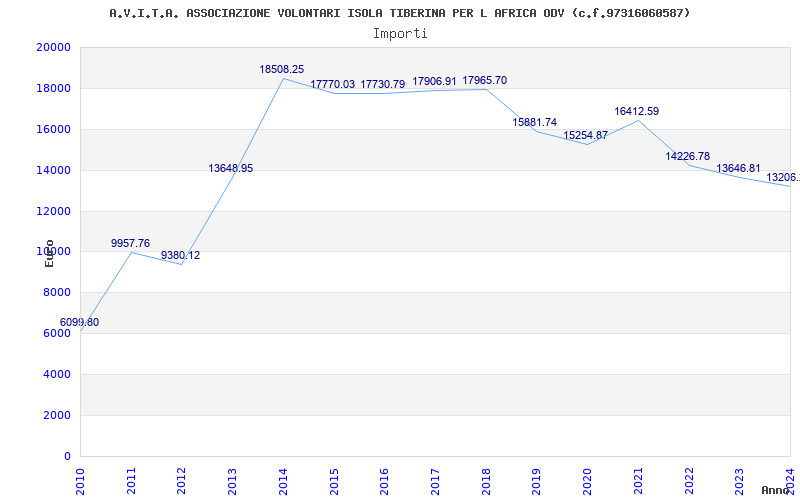Click the data label 9380.12

(x=181, y=255)
